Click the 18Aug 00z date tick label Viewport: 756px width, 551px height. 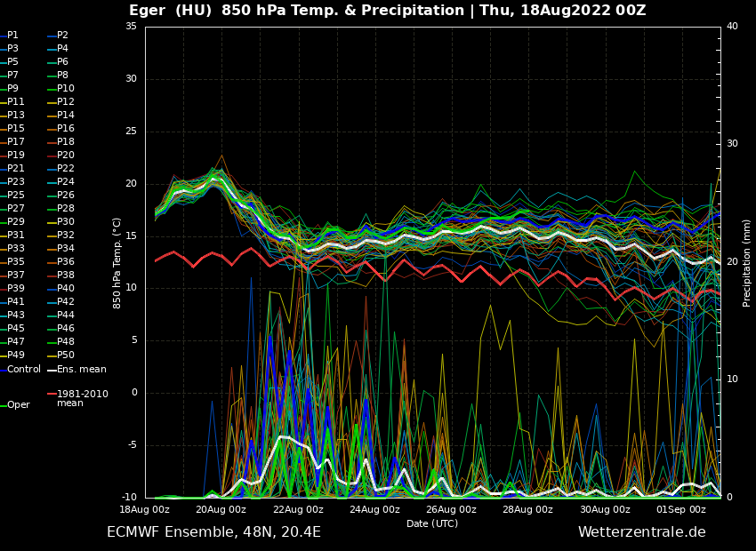144,510
